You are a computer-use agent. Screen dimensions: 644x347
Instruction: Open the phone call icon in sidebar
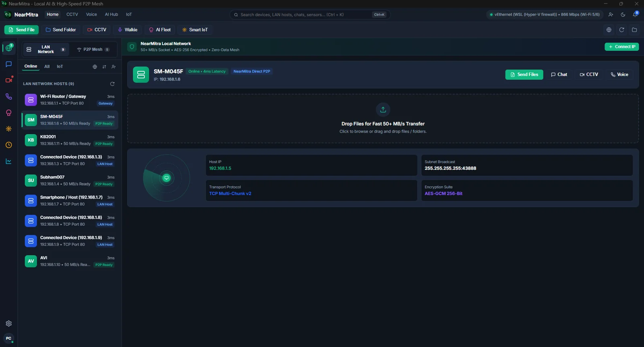[8, 96]
